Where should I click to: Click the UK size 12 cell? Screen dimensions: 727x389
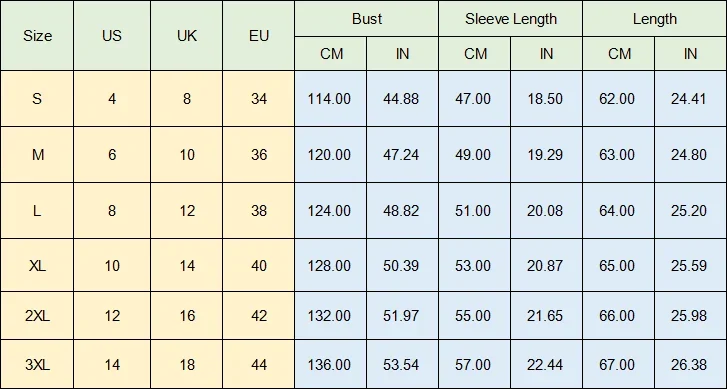tap(186, 210)
